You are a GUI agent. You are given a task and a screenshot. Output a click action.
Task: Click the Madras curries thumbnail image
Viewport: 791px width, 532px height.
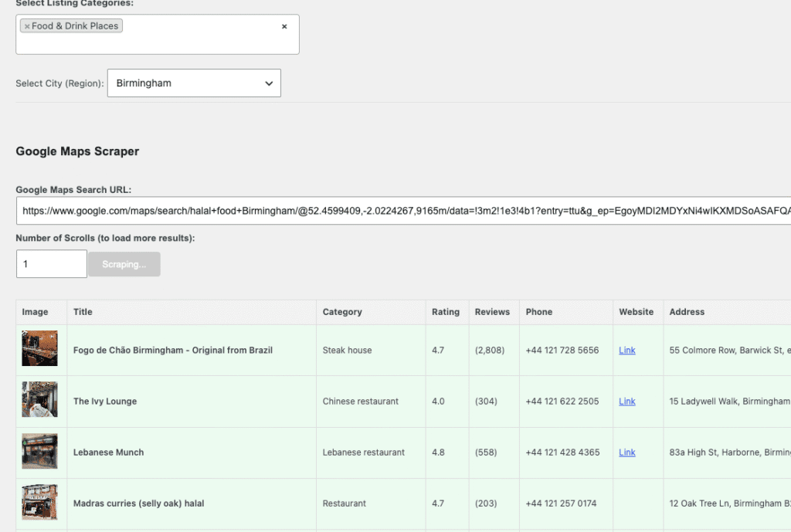40,502
